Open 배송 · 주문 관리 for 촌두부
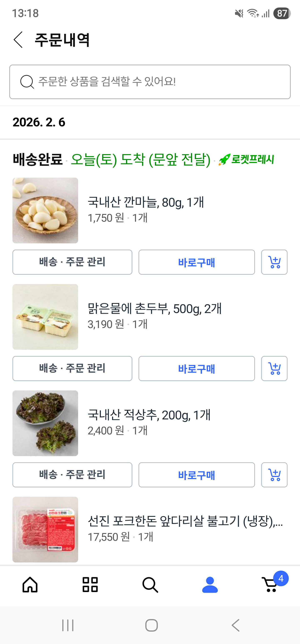The height and width of the screenshot is (644, 300). click(x=72, y=369)
